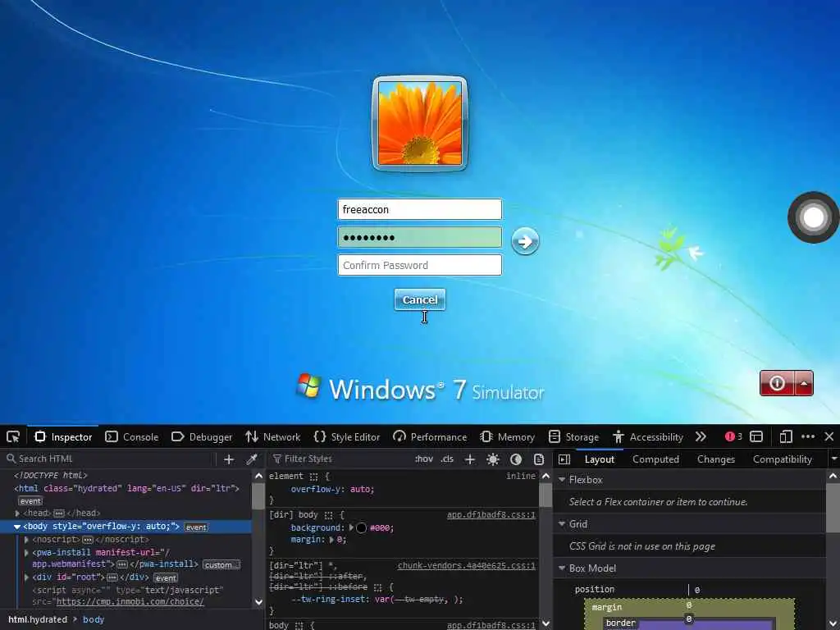Click the cmp.inmobi.com script src link
This screenshot has width=840, height=630.
pos(130,601)
